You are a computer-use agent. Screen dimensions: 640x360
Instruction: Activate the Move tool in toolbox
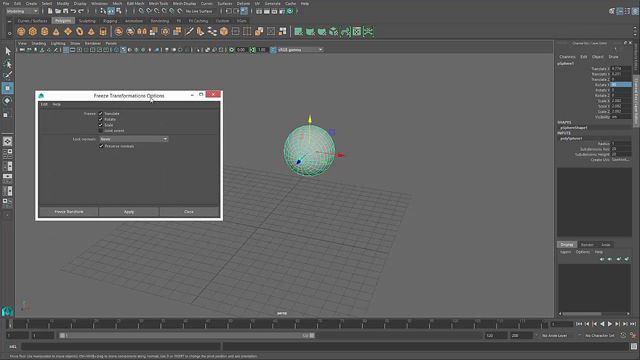[7, 88]
